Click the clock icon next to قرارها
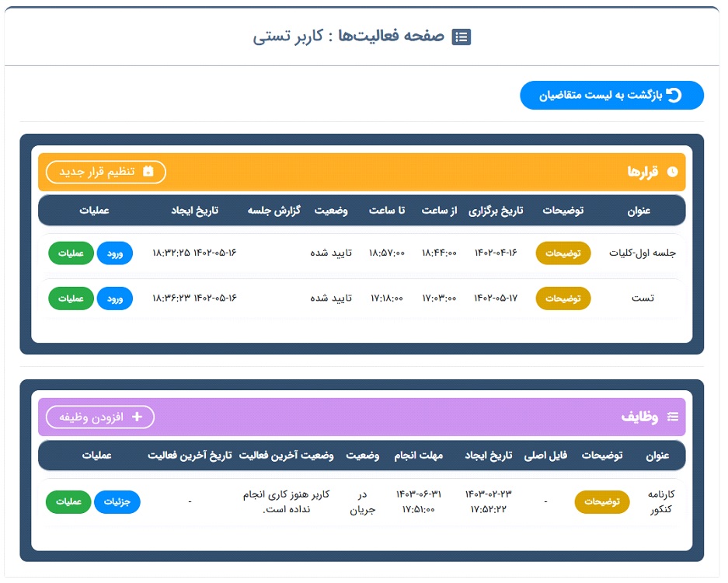Screen dimensions: 728x583 point(672,172)
